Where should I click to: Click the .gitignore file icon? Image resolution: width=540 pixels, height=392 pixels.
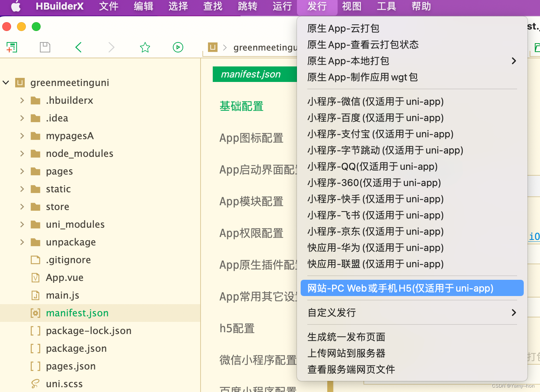coord(35,260)
